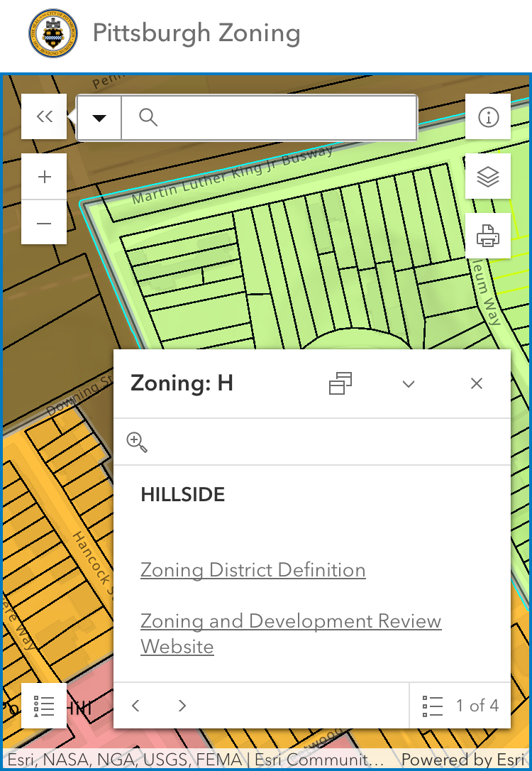Open the map legend button
532x771 pixels.
(x=44, y=706)
